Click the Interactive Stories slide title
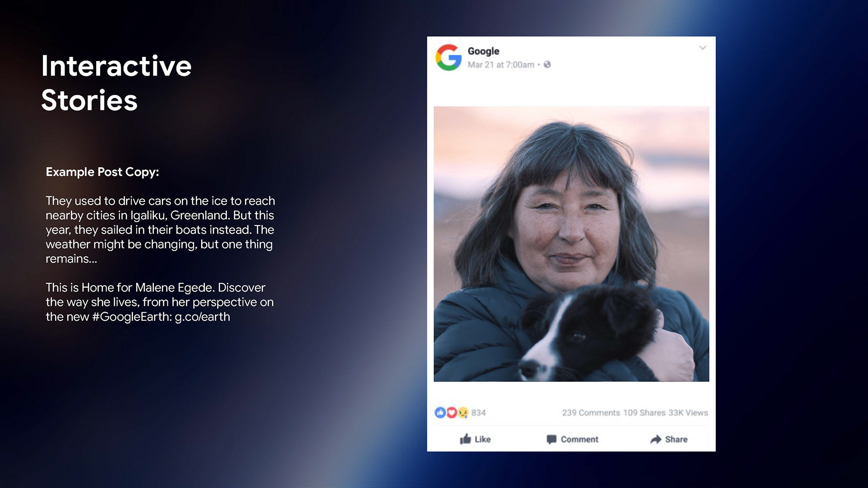 (x=117, y=83)
